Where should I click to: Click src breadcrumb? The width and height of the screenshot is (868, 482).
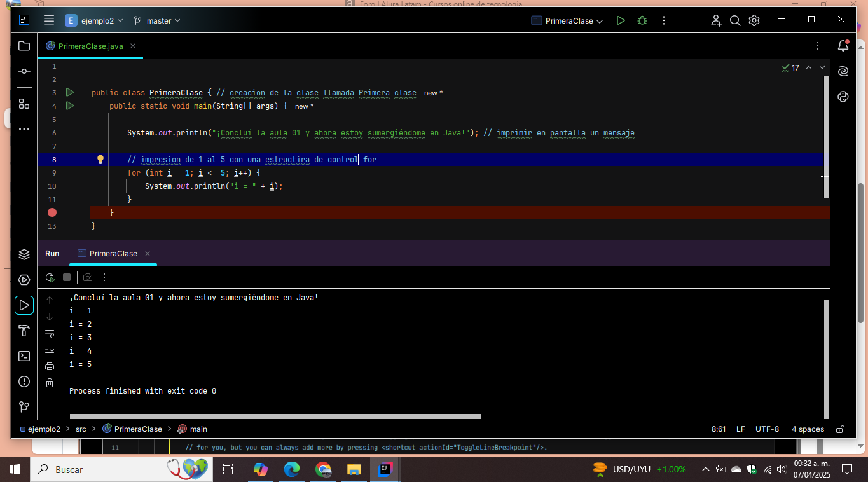pyautogui.click(x=81, y=429)
